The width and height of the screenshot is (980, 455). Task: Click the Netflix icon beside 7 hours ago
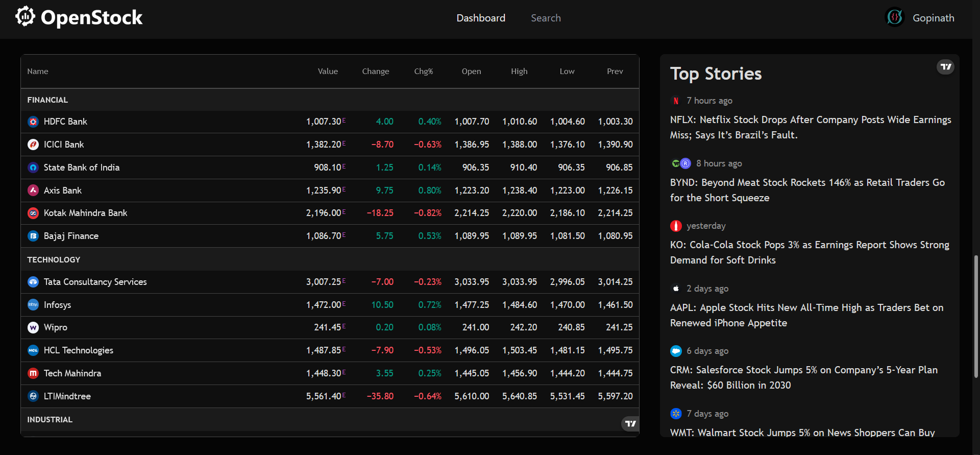(x=676, y=101)
